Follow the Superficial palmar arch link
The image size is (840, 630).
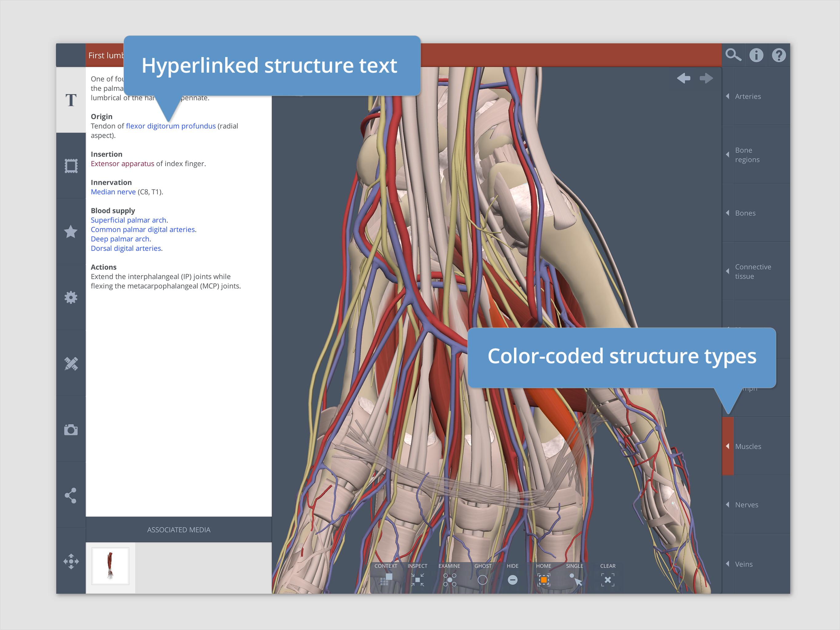pos(128,220)
